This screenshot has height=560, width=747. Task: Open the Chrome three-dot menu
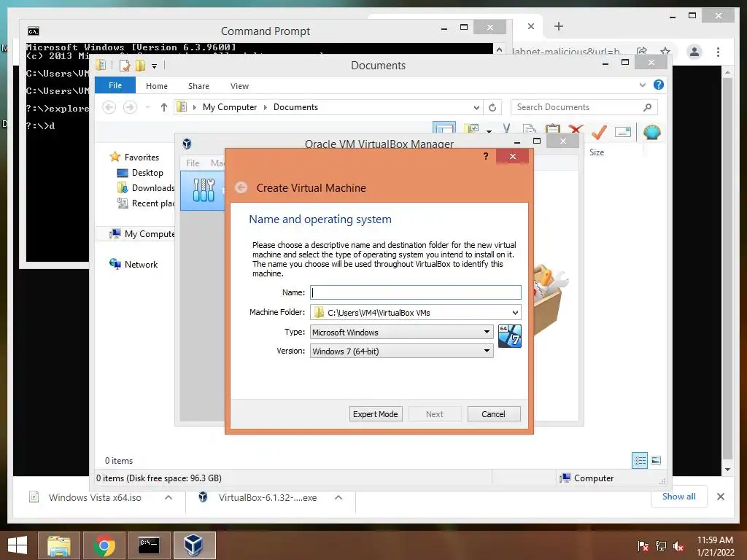coord(718,52)
